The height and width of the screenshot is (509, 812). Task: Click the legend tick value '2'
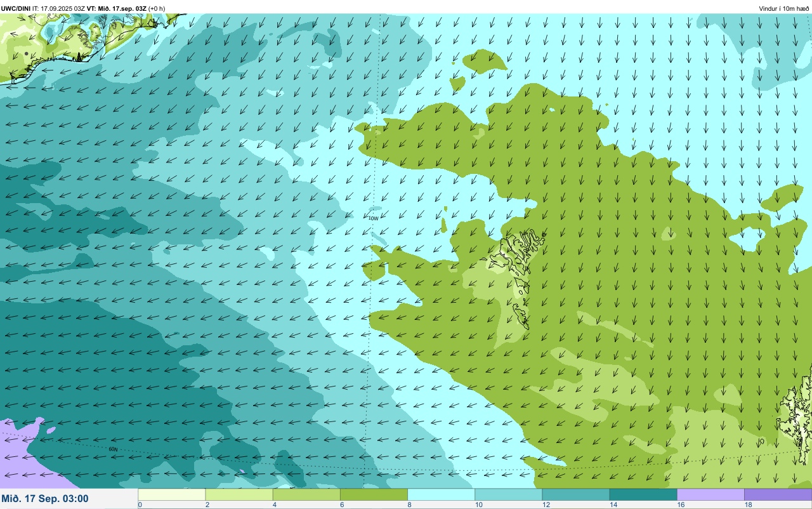(x=207, y=505)
